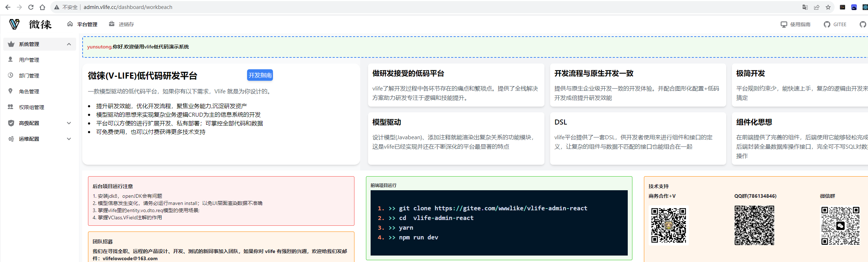Click the 后台项目运行注意 heading
Image resolution: width=868 pixels, height=262 pixels.
pyautogui.click(x=113, y=186)
